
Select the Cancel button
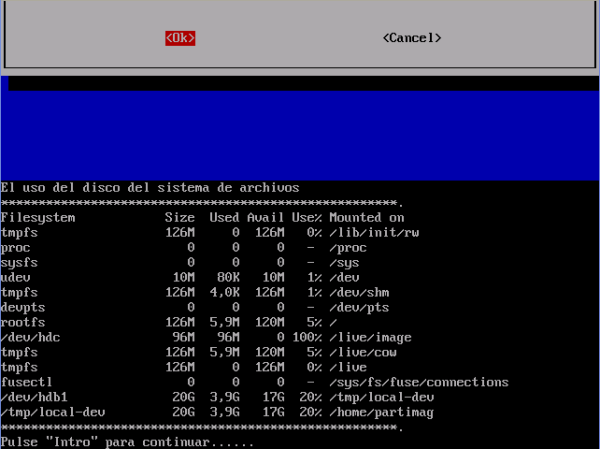click(411, 38)
